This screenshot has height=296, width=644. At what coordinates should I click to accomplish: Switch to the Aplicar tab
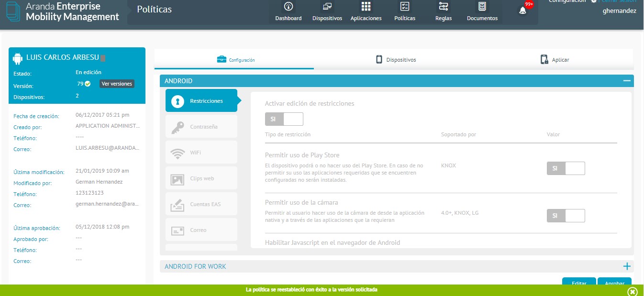(555, 60)
